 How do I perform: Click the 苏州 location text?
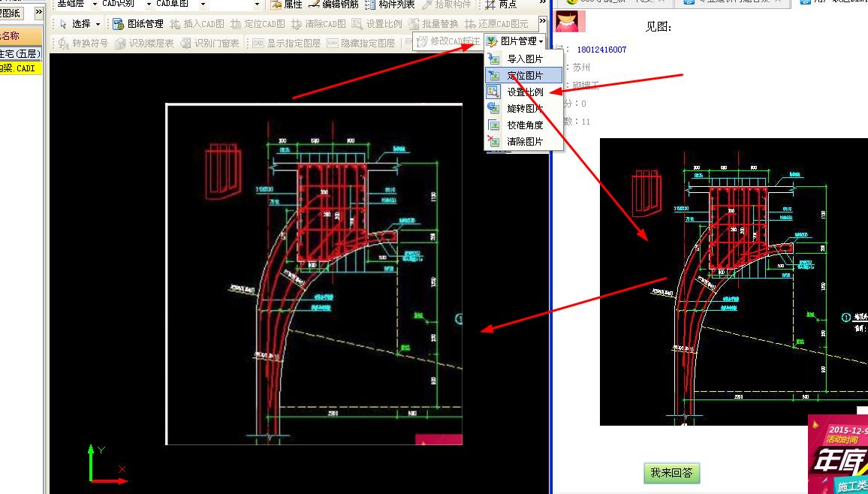pyautogui.click(x=581, y=68)
